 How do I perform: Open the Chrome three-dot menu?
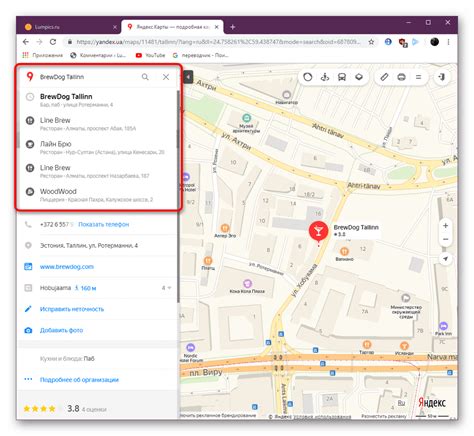coord(448,42)
